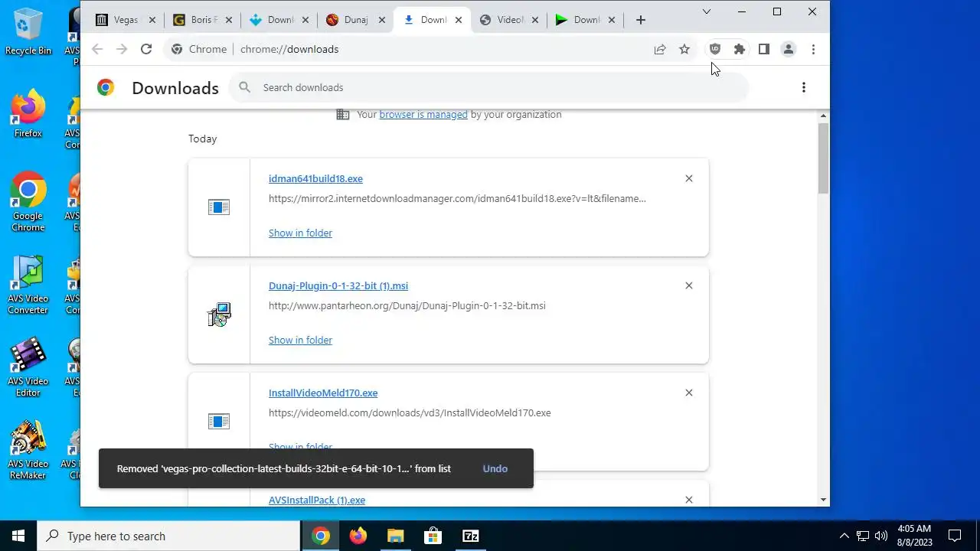Open the Chrome profile avatar

(x=788, y=49)
